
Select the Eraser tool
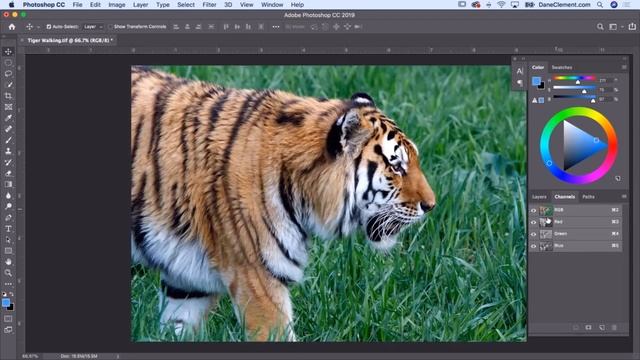(8, 173)
